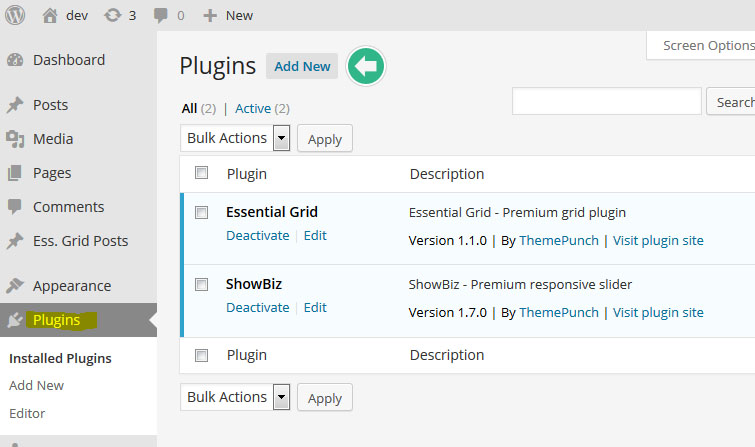
Task: Open the Media library icon
Action: [15, 139]
